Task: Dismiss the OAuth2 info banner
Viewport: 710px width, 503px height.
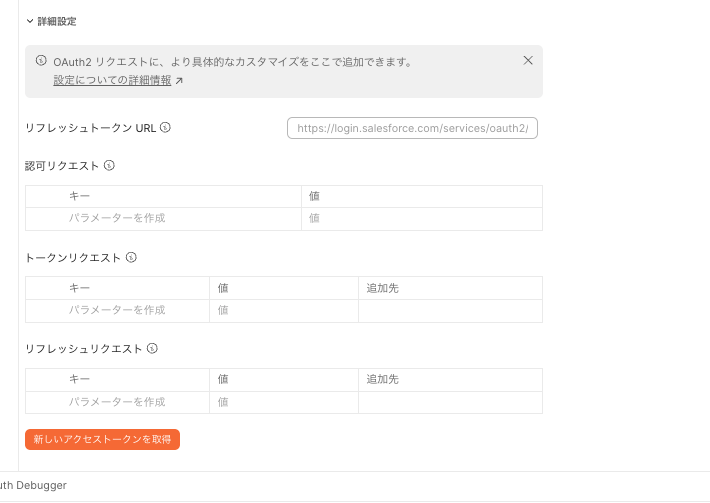Action: [x=528, y=61]
